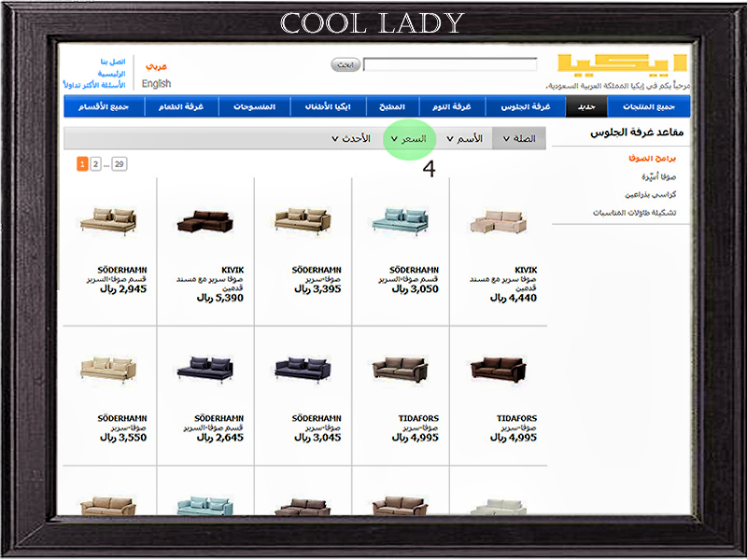Open navy SÖDERHAMN image priced 2,645

coord(205,370)
